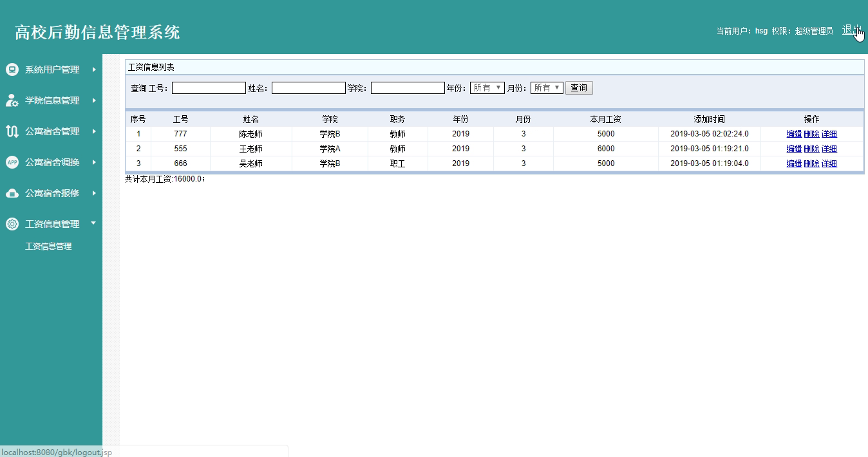The width and height of the screenshot is (868, 457).
Task: Expand the 公寓宿舍管理 arrow
Action: pos(94,131)
